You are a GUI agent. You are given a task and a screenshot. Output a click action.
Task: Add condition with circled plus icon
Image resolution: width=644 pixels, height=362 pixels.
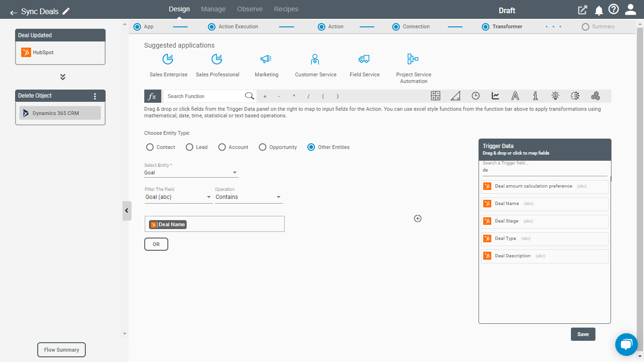pyautogui.click(x=417, y=218)
